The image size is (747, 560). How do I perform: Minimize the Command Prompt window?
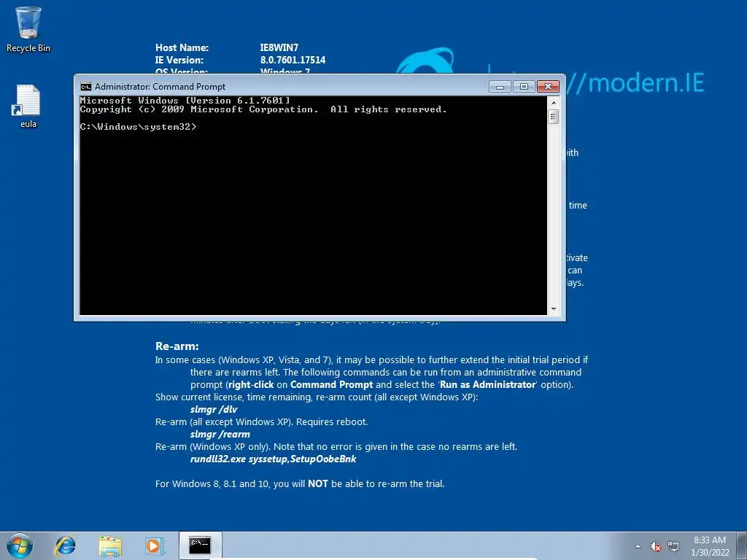pyautogui.click(x=500, y=87)
